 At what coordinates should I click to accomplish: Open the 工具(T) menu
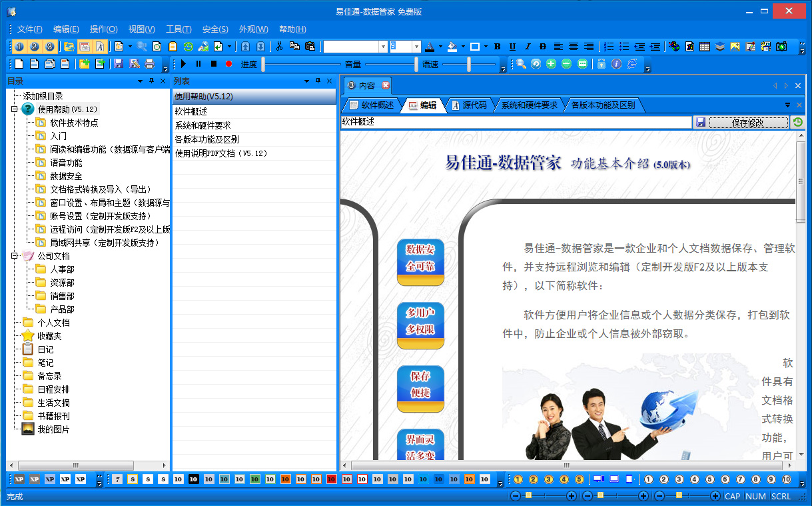(x=178, y=29)
